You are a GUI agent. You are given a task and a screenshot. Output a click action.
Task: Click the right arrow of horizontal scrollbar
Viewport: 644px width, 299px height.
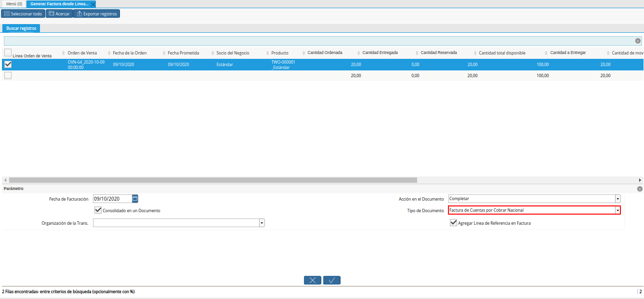coord(641,180)
